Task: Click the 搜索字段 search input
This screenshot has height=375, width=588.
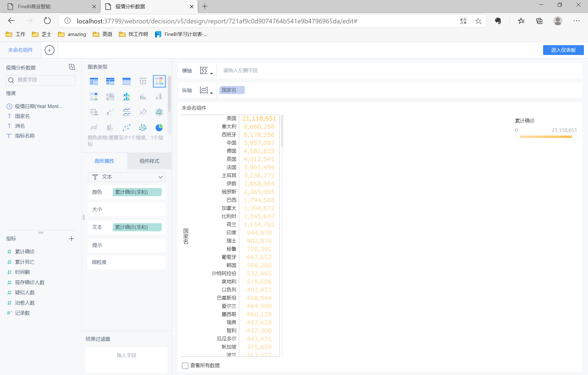Action: click(41, 80)
